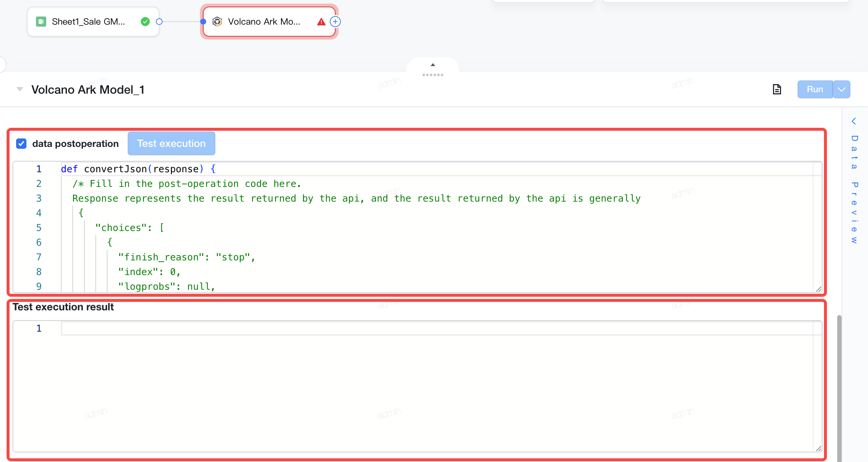The image size is (868, 462).
Task: Open the document notes icon beside Run
Action: point(777,89)
